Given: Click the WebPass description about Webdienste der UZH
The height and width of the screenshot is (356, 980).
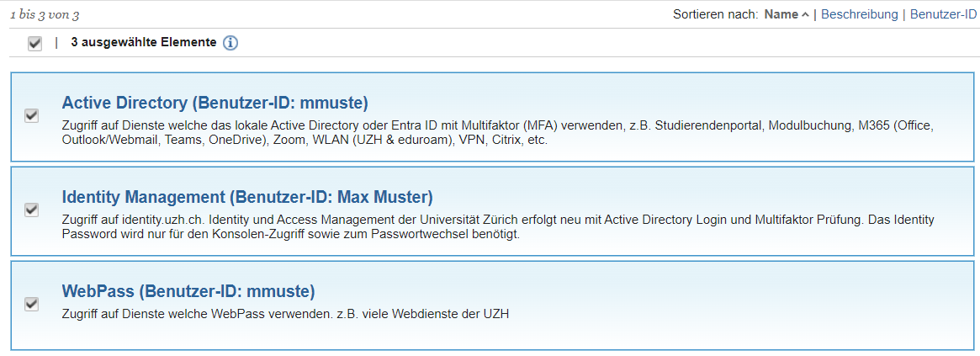Looking at the screenshot, I should 286,315.
